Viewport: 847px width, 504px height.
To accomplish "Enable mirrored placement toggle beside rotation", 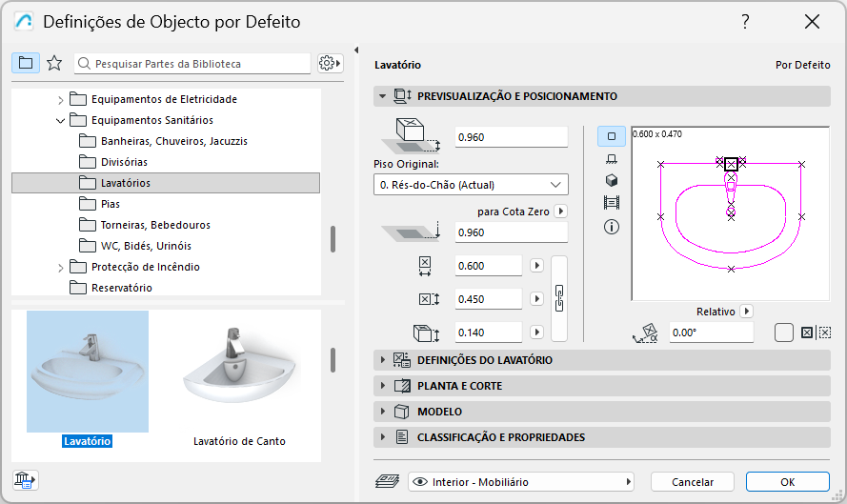I will [807, 333].
